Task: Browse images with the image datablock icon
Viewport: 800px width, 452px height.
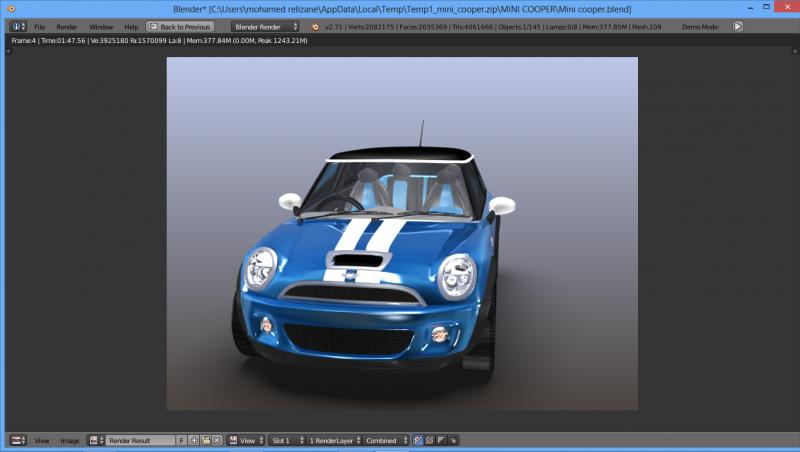Action: click(x=96, y=440)
